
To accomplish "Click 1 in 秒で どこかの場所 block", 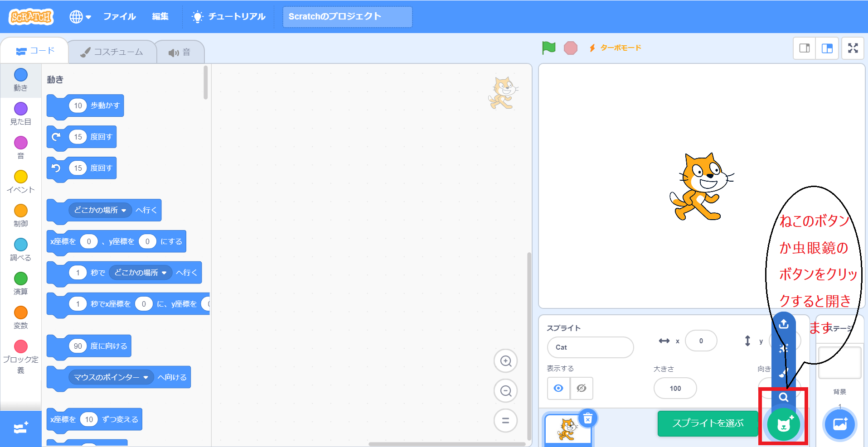I will point(78,273).
